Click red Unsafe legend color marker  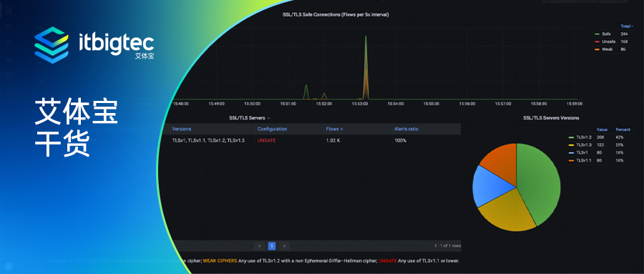[x=597, y=41]
